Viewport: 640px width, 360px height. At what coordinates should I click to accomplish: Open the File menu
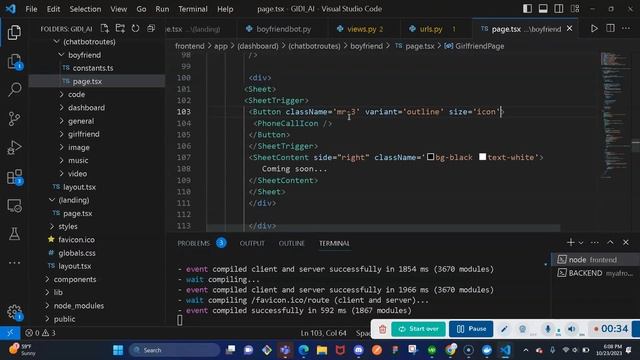31,9
